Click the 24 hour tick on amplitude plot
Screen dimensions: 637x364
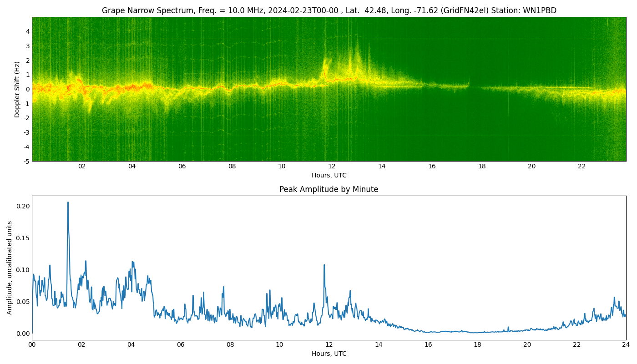[x=626, y=344]
